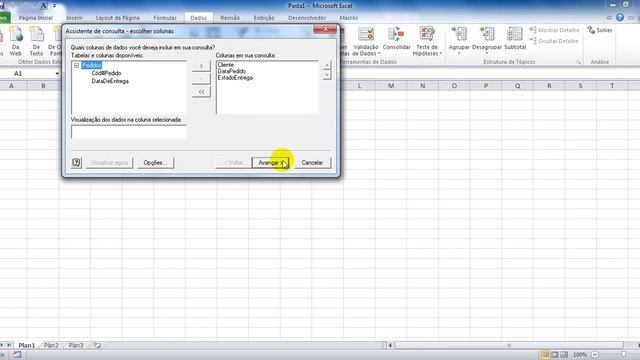The height and width of the screenshot is (360, 640).
Task: Open Agrupar dropdown arrow
Action: tap(459, 53)
